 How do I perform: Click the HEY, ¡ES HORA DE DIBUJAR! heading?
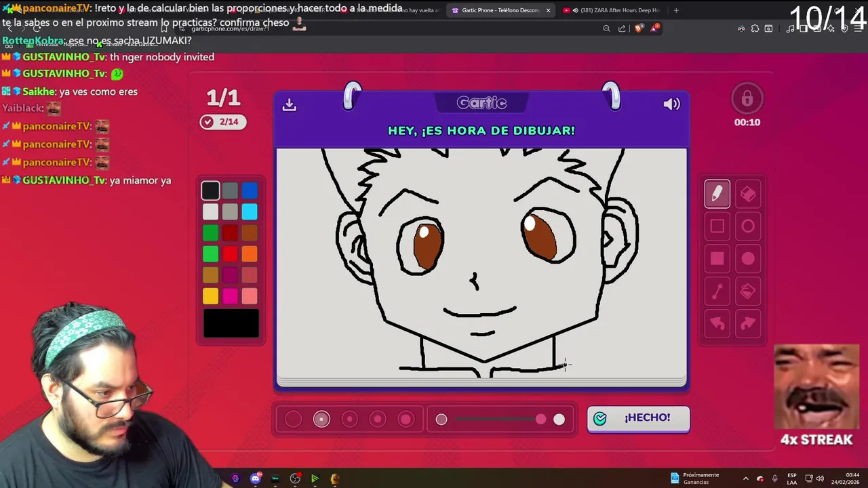coord(481,130)
